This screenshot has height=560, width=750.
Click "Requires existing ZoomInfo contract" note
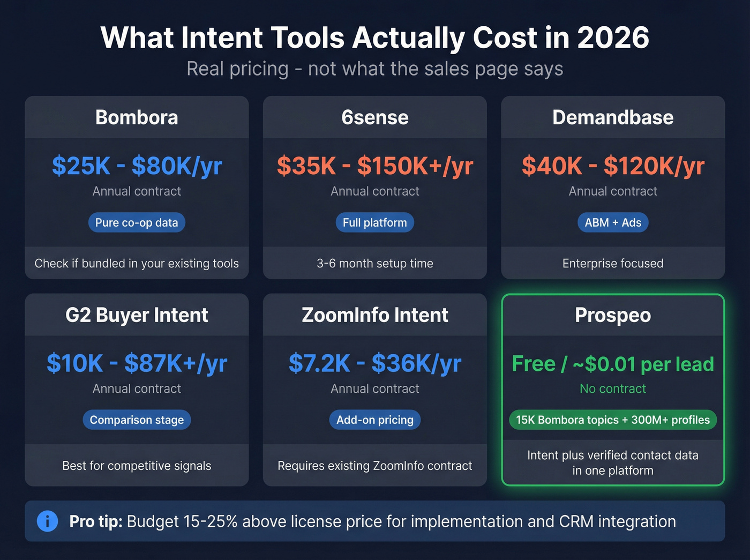pyautogui.click(x=374, y=466)
